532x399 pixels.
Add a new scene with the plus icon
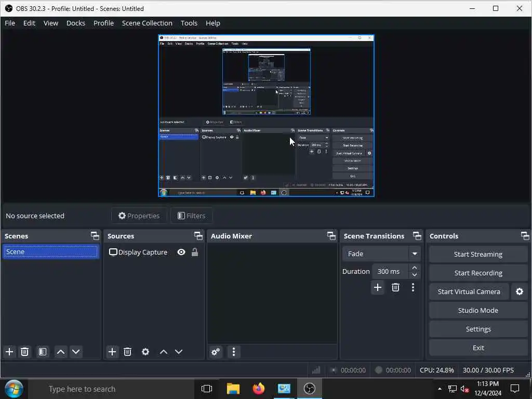pos(9,352)
